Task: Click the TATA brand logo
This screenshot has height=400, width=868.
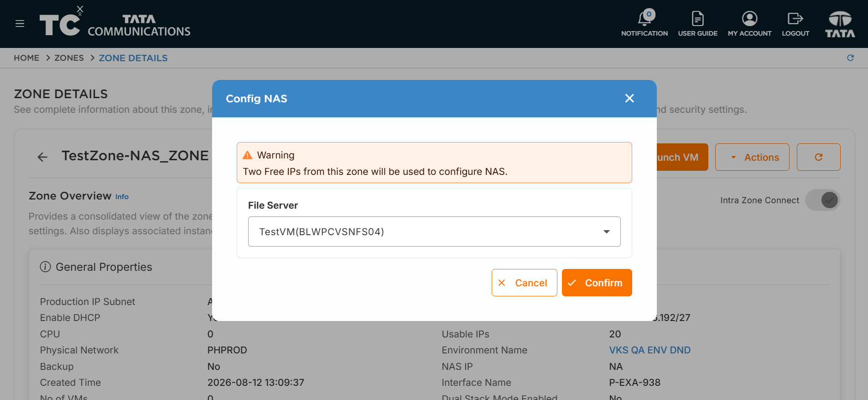Action: tap(840, 24)
